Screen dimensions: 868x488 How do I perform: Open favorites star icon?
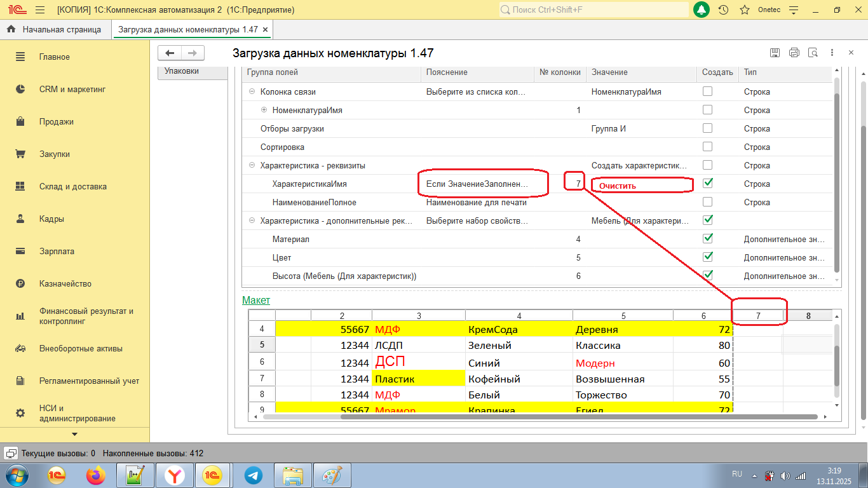click(x=745, y=10)
